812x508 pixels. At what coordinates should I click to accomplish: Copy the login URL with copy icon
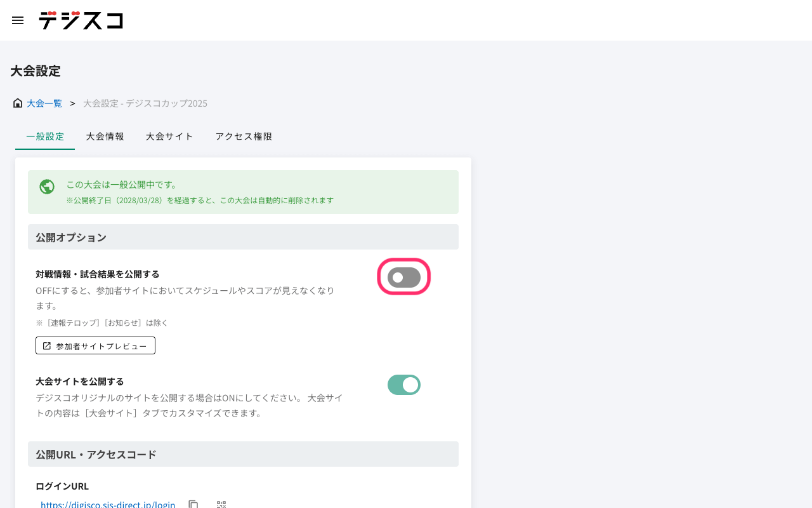(193, 504)
